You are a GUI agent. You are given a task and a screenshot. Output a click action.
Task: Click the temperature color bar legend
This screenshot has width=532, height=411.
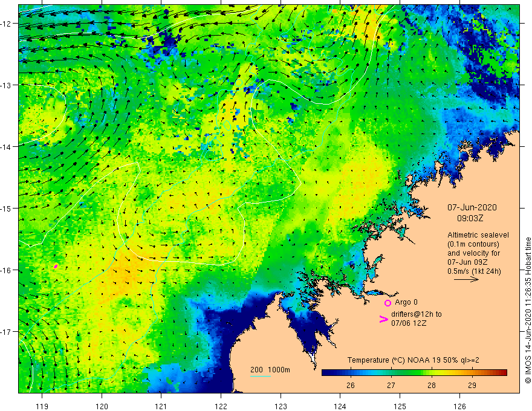(x=414, y=373)
